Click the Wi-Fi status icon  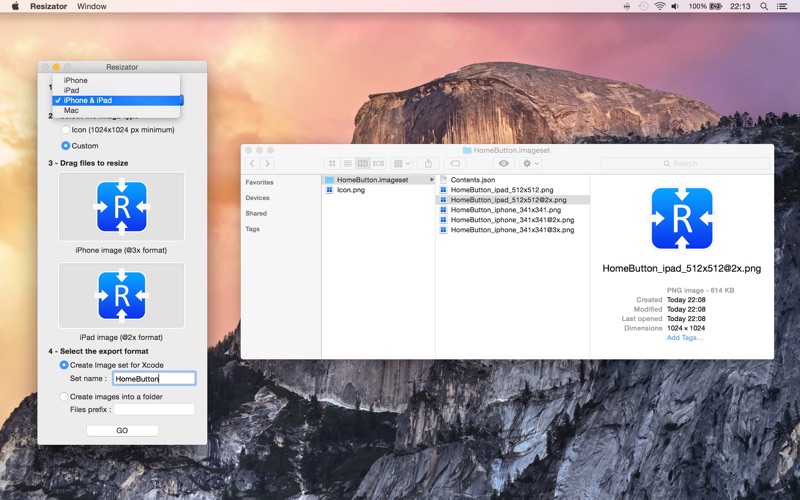[660, 6]
